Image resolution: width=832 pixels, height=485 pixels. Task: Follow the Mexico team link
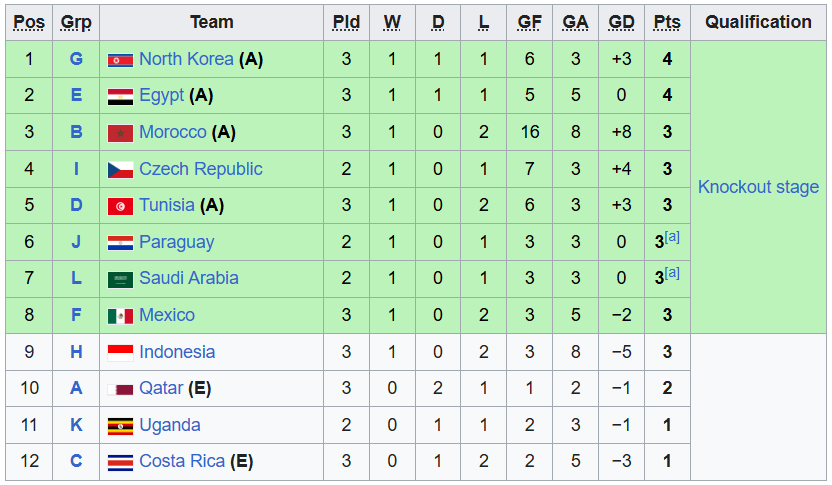[167, 315]
